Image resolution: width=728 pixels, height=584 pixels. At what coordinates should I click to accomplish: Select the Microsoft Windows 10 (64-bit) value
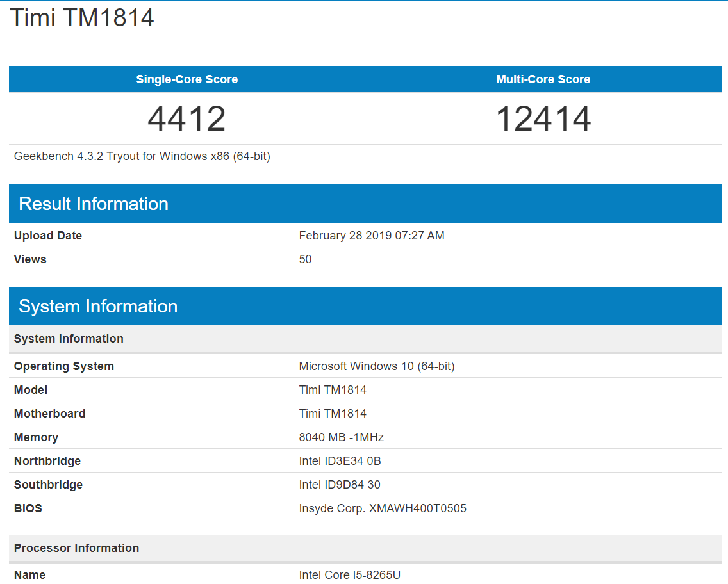pyautogui.click(x=377, y=366)
